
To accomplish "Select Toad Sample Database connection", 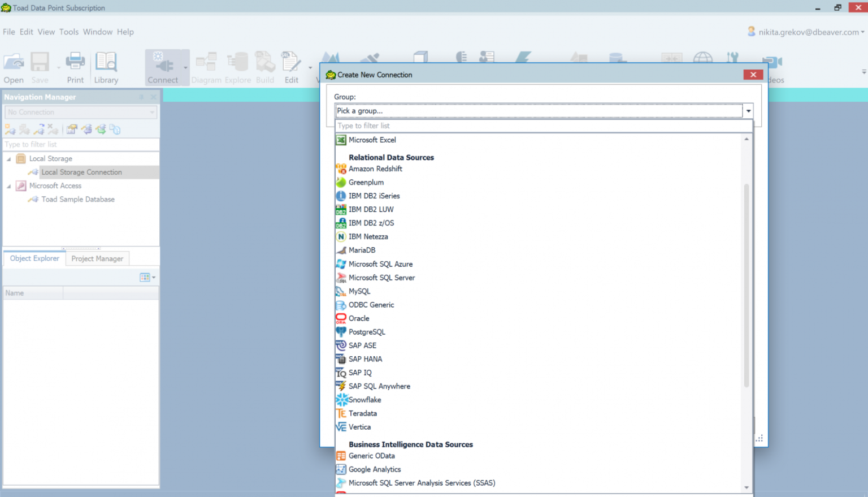I will tap(77, 199).
